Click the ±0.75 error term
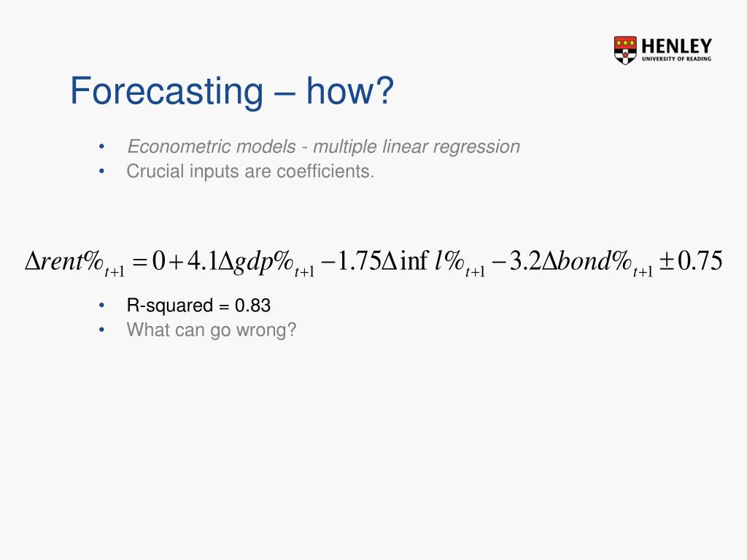 pyautogui.click(x=691, y=261)
